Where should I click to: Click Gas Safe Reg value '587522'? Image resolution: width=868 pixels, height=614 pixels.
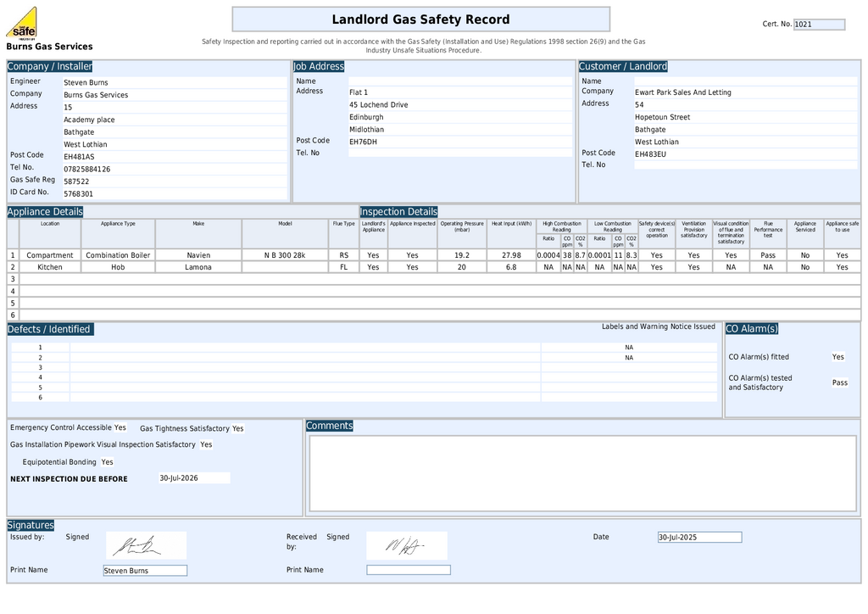pos(175,181)
